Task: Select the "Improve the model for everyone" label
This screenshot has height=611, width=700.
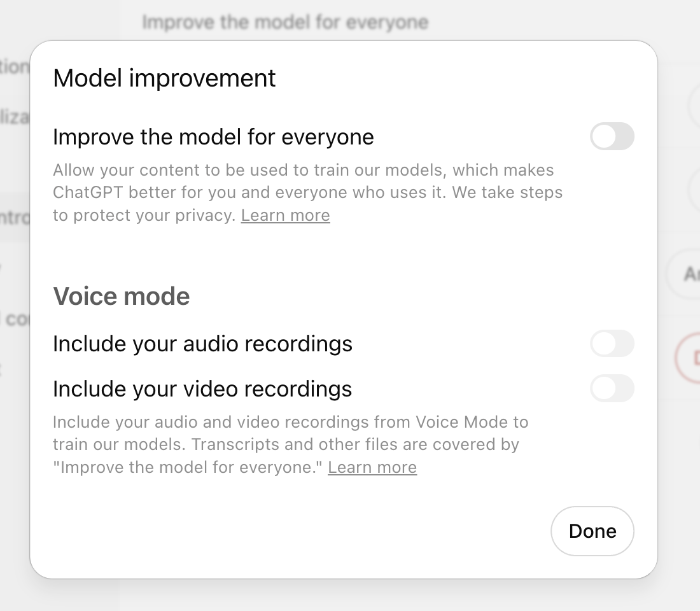Action: (214, 137)
